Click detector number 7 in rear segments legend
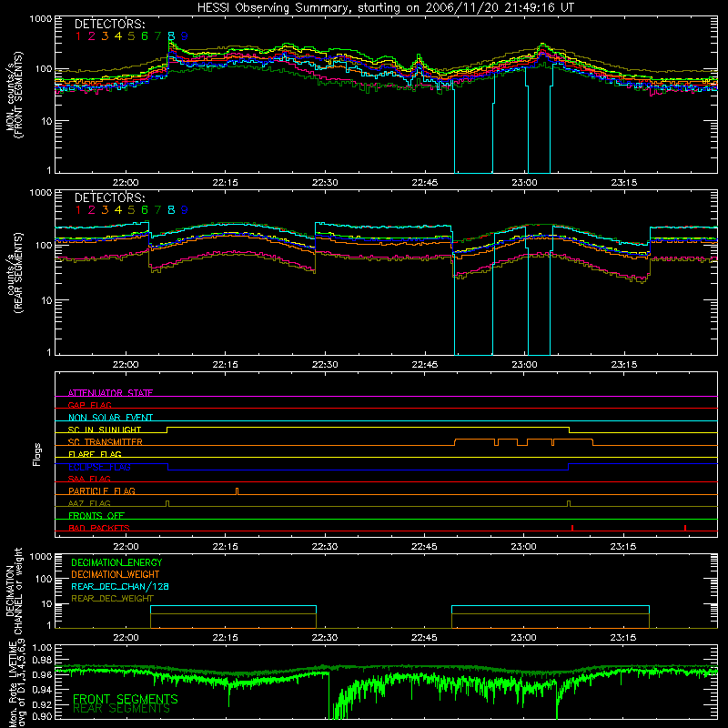 point(157,210)
